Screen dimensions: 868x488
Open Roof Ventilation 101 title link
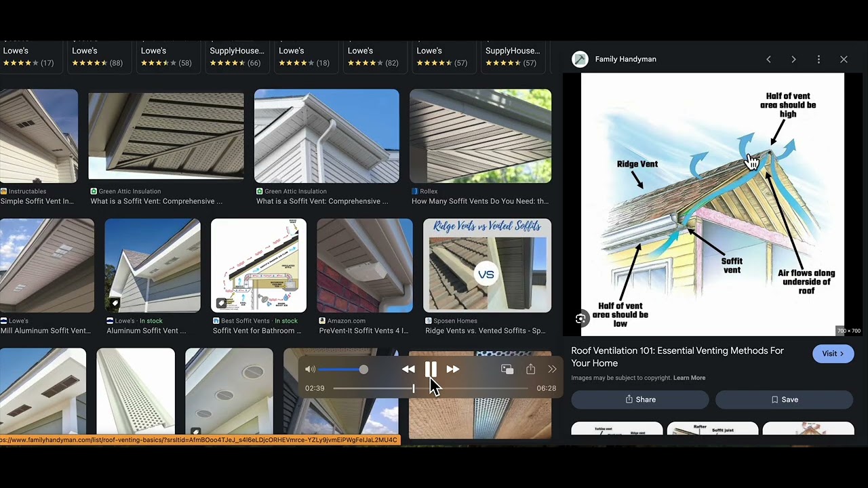677,357
